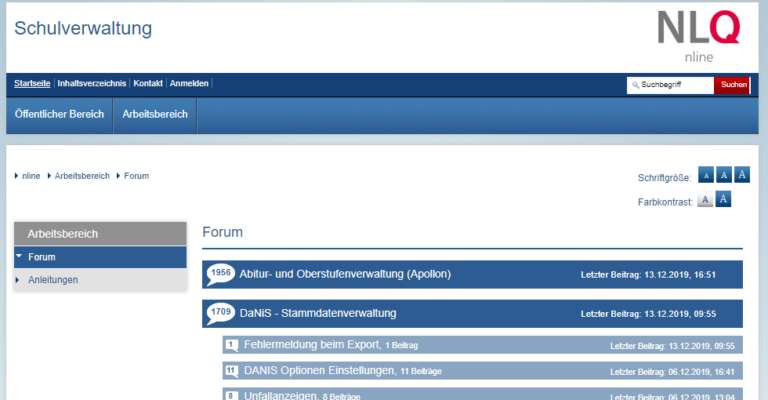Open the Öffentlicher Bereich navigation tab
The height and width of the screenshot is (400, 768).
pyautogui.click(x=60, y=115)
